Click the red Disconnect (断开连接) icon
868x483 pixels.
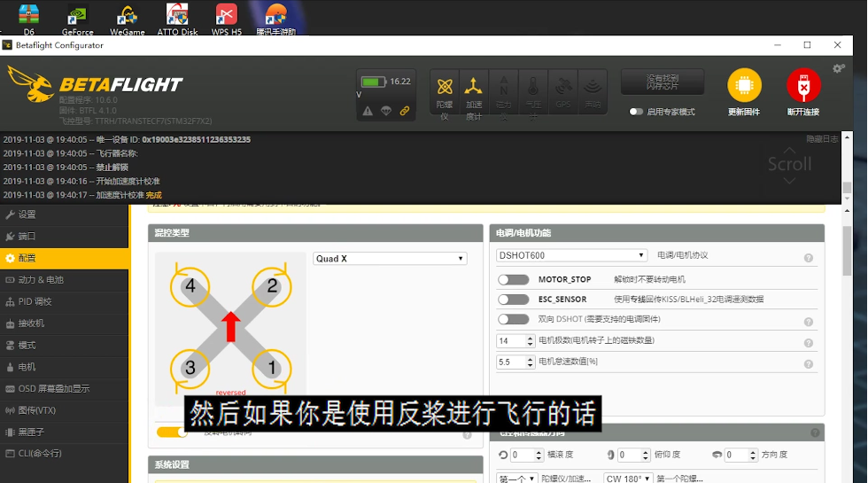(x=802, y=86)
